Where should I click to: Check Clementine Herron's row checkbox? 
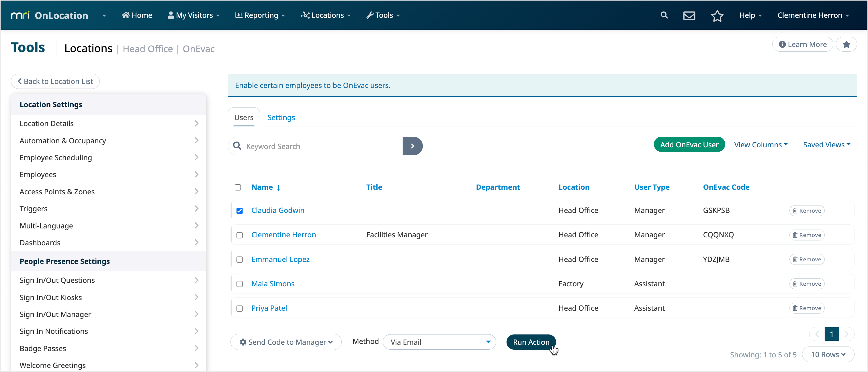[240, 235]
